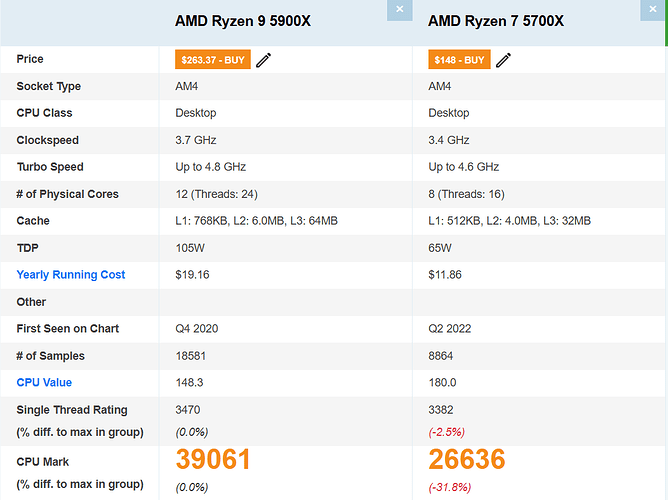Click the CPU Mark score 39061
The width and height of the screenshot is (668, 500).
pyautogui.click(x=213, y=459)
